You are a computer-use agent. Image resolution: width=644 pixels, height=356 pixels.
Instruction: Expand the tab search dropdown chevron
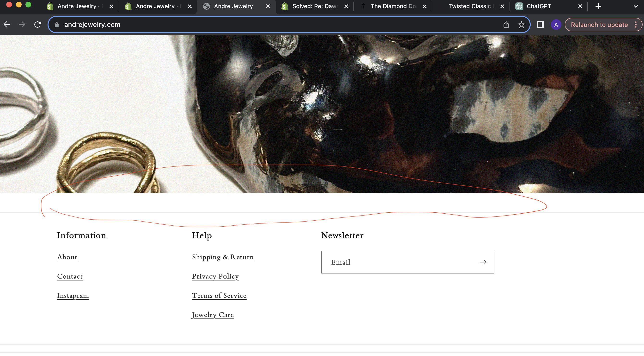pyautogui.click(x=636, y=6)
